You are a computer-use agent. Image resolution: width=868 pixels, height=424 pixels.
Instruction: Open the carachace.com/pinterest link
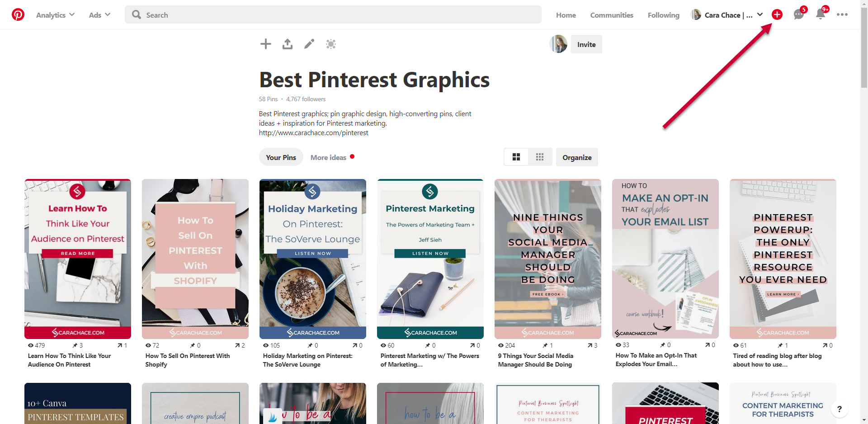click(313, 132)
